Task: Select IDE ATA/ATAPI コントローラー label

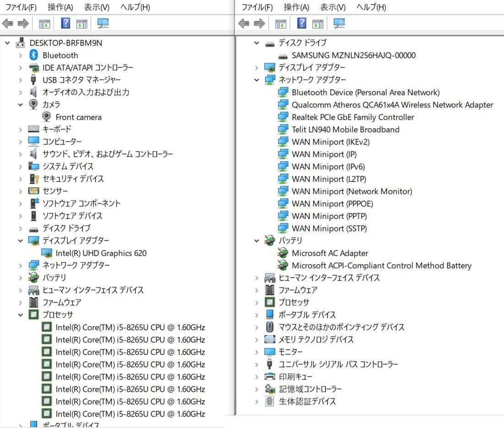Action: click(x=88, y=67)
